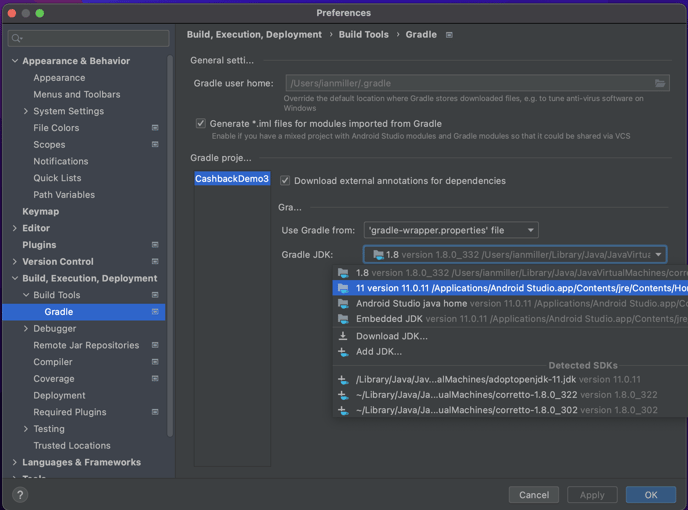Disable Download external annotations for dependencies

(x=285, y=181)
